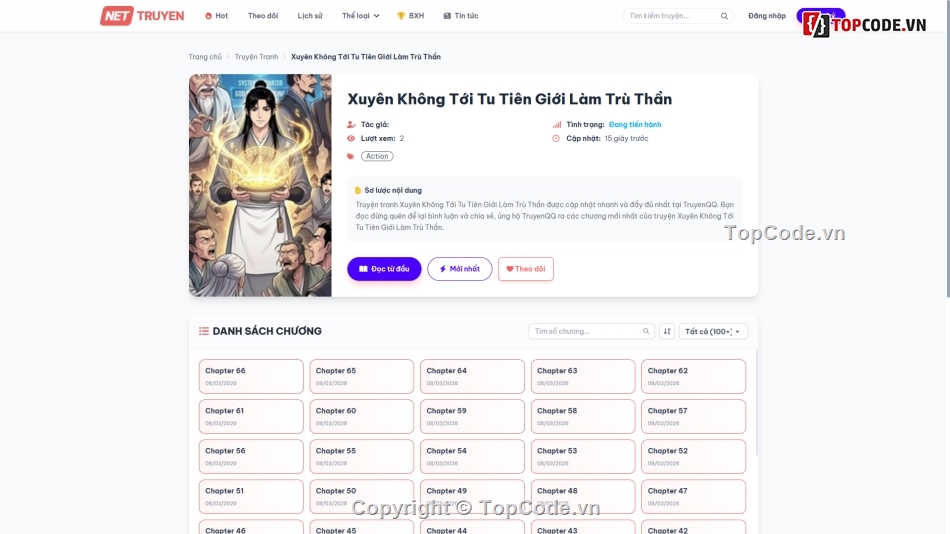The width and height of the screenshot is (950, 534).
Task: Open the BXH rankings page
Action: click(x=410, y=16)
